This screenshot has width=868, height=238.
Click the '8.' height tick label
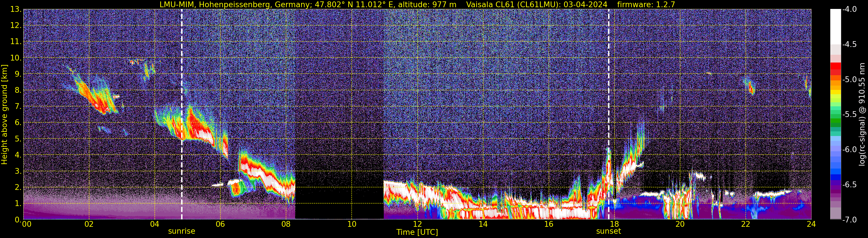[x=18, y=90]
